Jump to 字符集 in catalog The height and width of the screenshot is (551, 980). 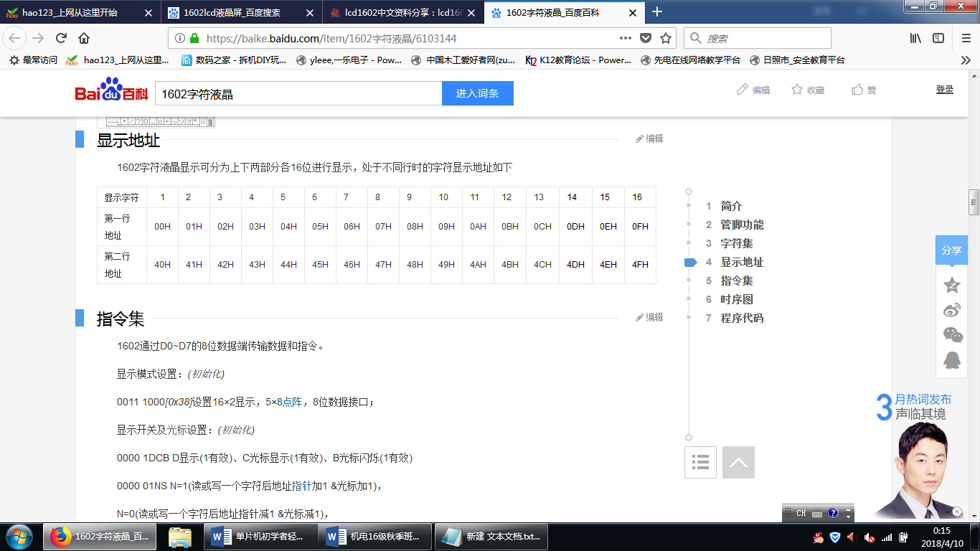pos(737,243)
